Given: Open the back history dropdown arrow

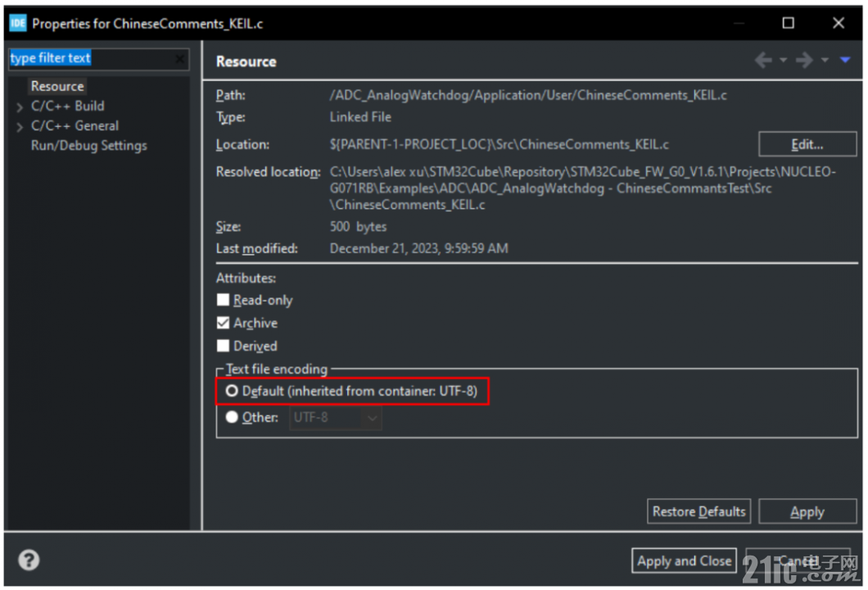Looking at the screenshot, I should click(783, 60).
